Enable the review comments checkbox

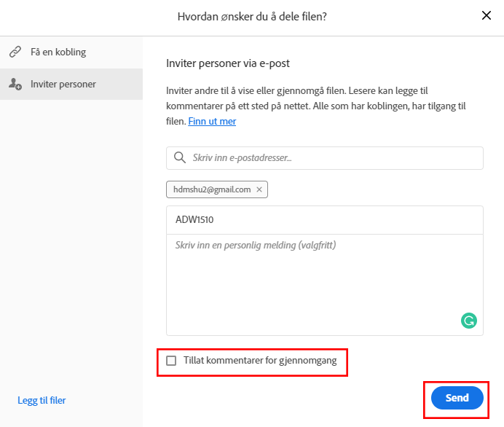171,361
